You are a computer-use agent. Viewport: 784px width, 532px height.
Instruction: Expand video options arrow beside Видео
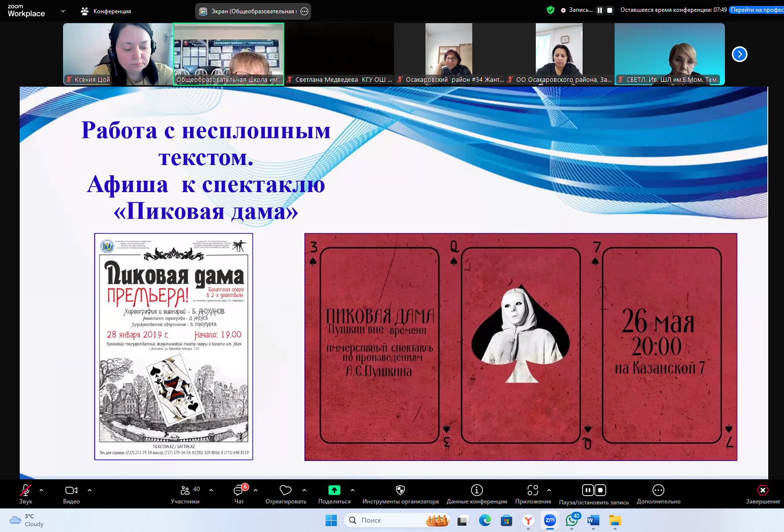[90, 490]
